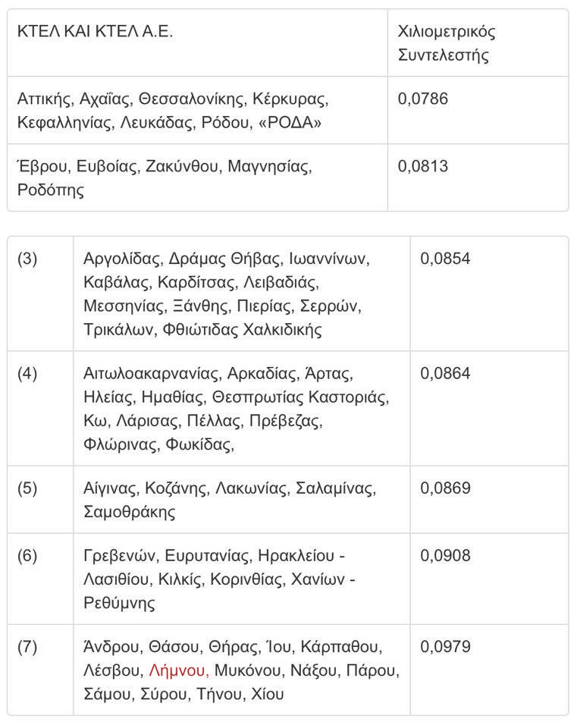The height and width of the screenshot is (728, 577).
Task: Click the cell starting with Έβρου, Ευβοίας
Action: pyautogui.click(x=165, y=177)
